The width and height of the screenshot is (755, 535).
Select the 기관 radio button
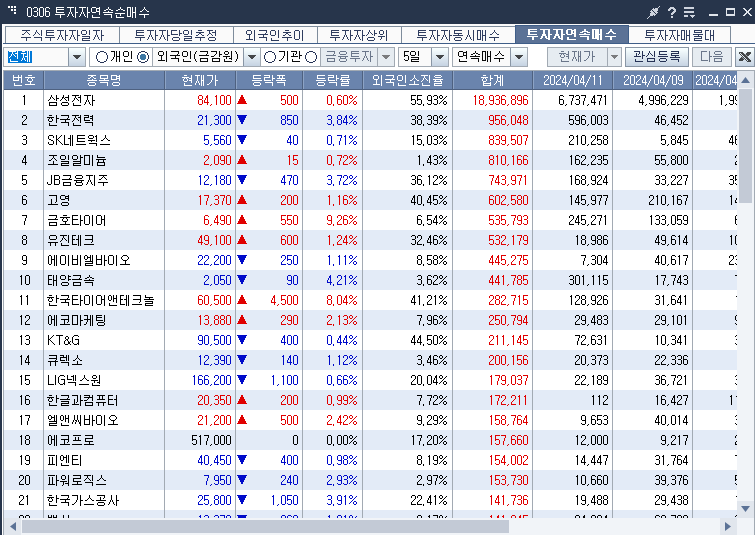[x=270, y=57]
